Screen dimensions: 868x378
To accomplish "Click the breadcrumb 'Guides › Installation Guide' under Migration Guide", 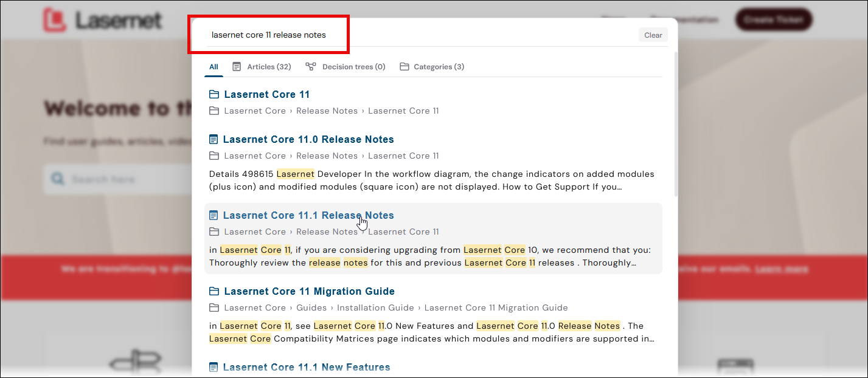I will pos(355,308).
